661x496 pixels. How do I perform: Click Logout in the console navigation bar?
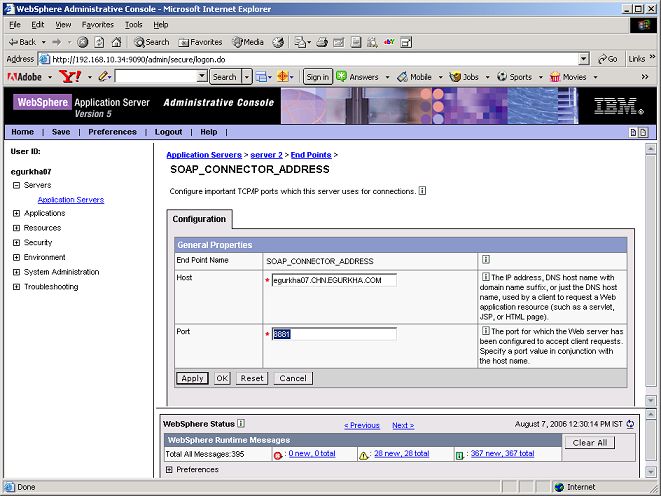(x=168, y=132)
